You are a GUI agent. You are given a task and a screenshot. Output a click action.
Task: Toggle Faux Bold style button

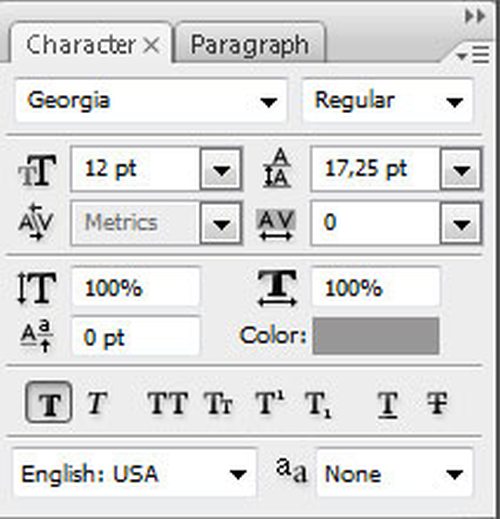[49, 403]
